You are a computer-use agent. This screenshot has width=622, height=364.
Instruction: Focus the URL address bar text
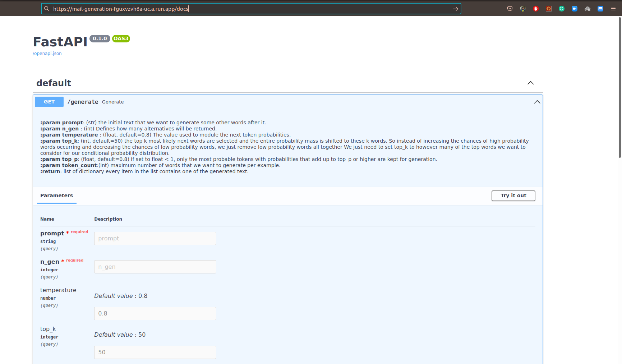click(121, 9)
